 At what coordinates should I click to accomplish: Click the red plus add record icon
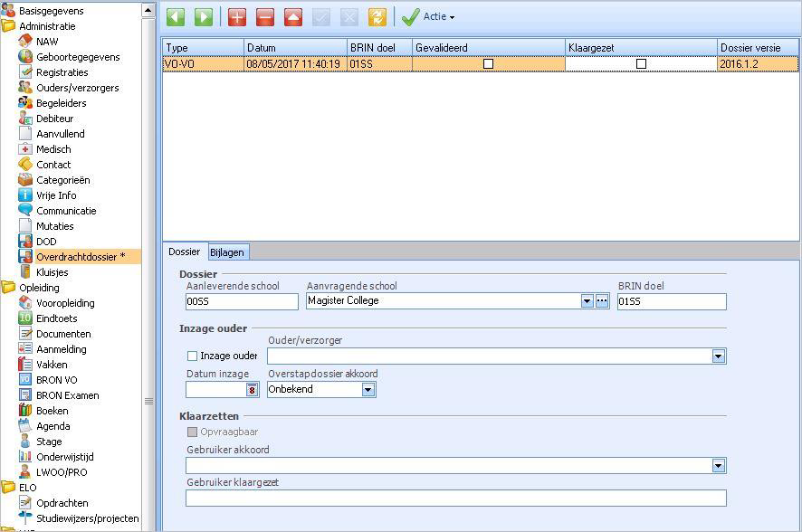pyautogui.click(x=237, y=17)
